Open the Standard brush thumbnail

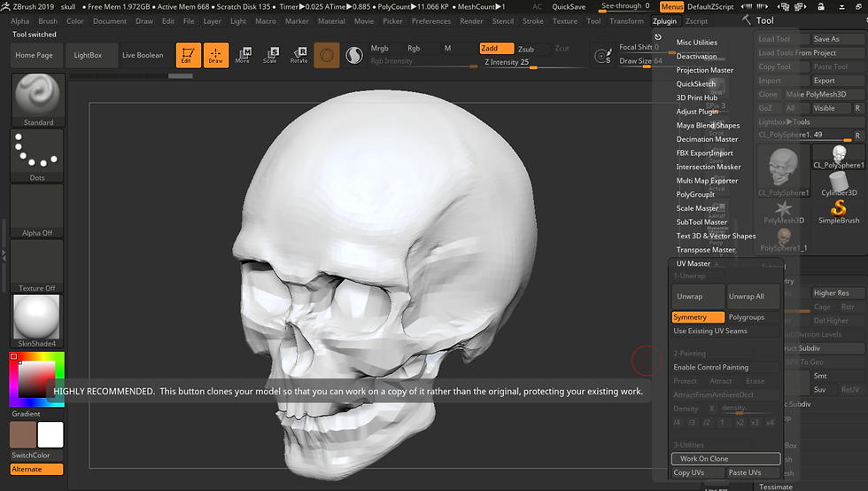tap(37, 100)
